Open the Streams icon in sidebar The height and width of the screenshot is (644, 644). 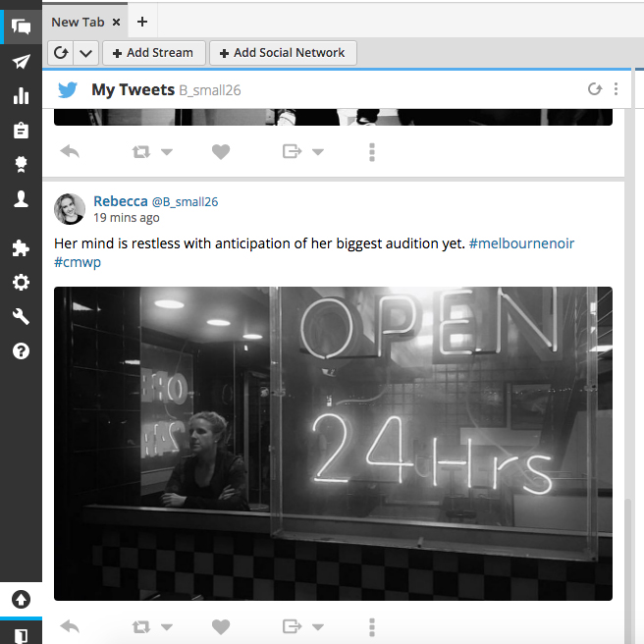pyautogui.click(x=21, y=27)
